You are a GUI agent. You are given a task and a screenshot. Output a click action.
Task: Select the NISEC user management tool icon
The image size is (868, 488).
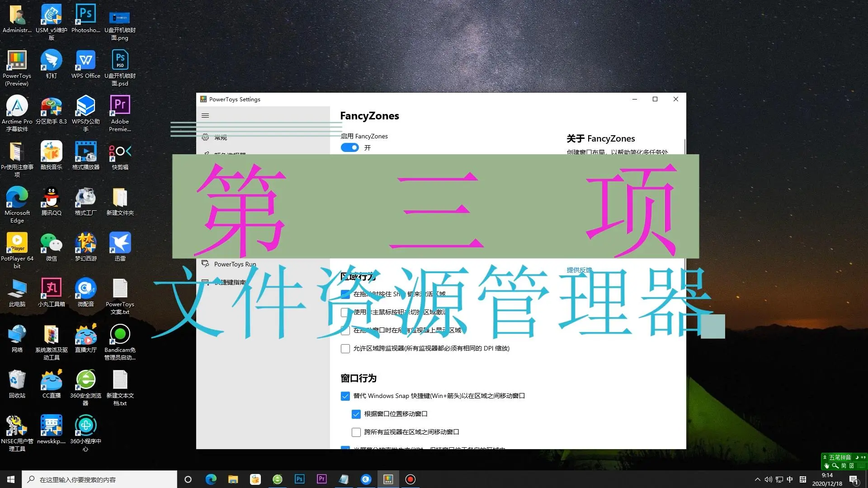point(17,433)
